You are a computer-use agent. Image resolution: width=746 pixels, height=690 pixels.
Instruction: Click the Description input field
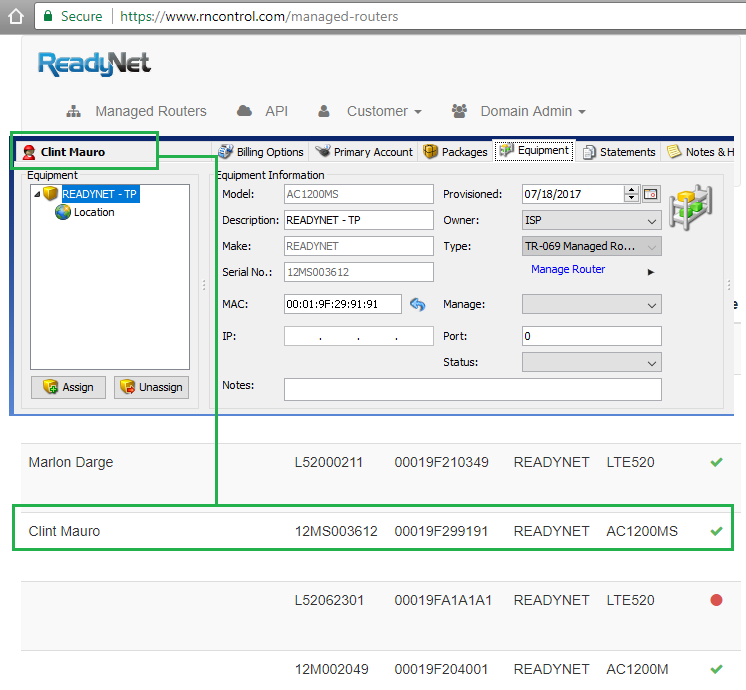tap(359, 220)
